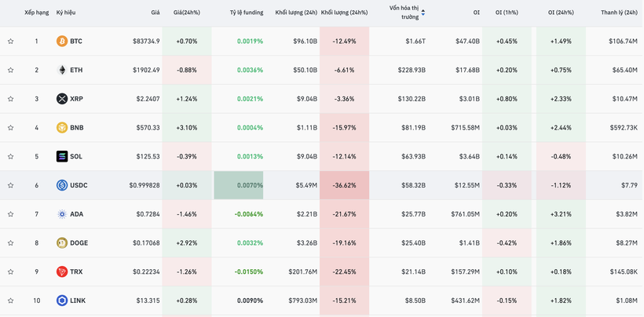Sort table by Giá(24h%) column header
Viewport: 644px width, 317px height.
click(187, 13)
